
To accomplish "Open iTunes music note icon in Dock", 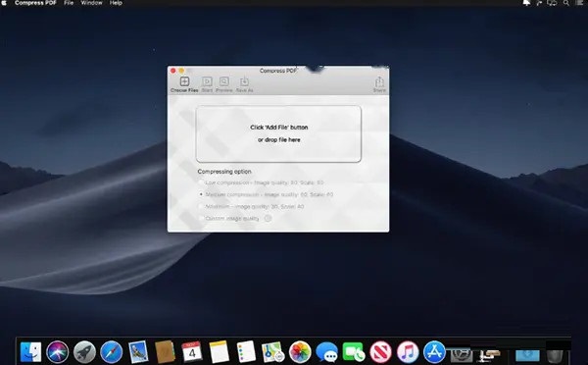I will click(x=408, y=352).
